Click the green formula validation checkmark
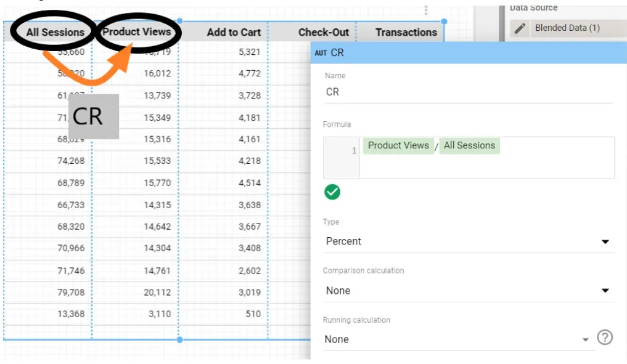 pyautogui.click(x=332, y=192)
